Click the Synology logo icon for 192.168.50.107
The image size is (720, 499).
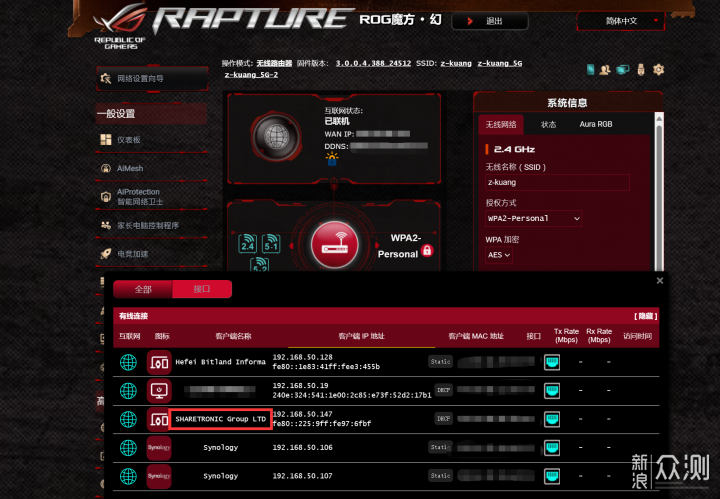coord(159,476)
